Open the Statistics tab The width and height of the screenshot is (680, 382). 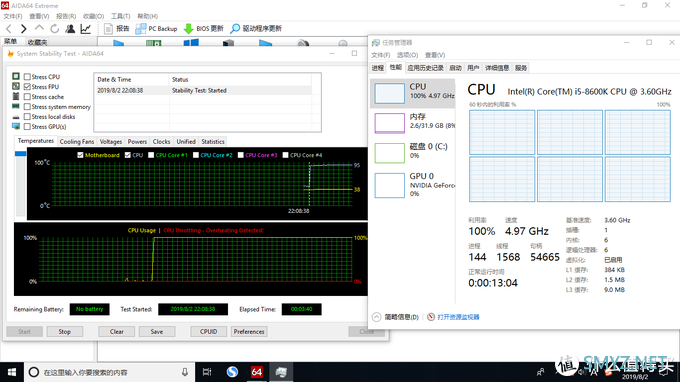point(213,141)
